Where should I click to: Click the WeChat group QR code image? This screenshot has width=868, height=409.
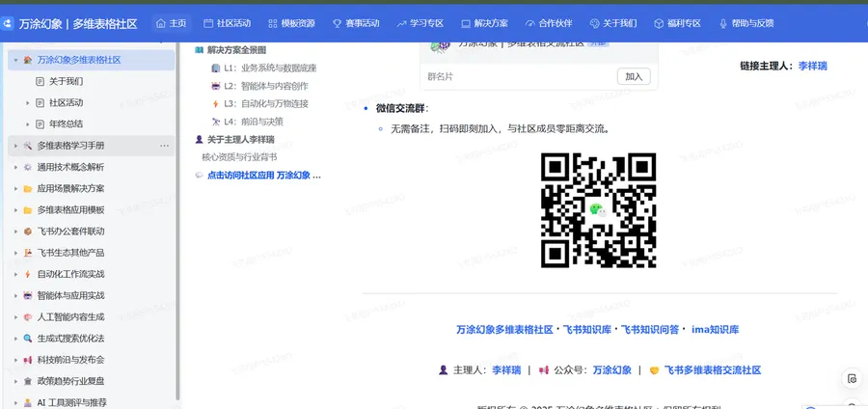click(598, 211)
